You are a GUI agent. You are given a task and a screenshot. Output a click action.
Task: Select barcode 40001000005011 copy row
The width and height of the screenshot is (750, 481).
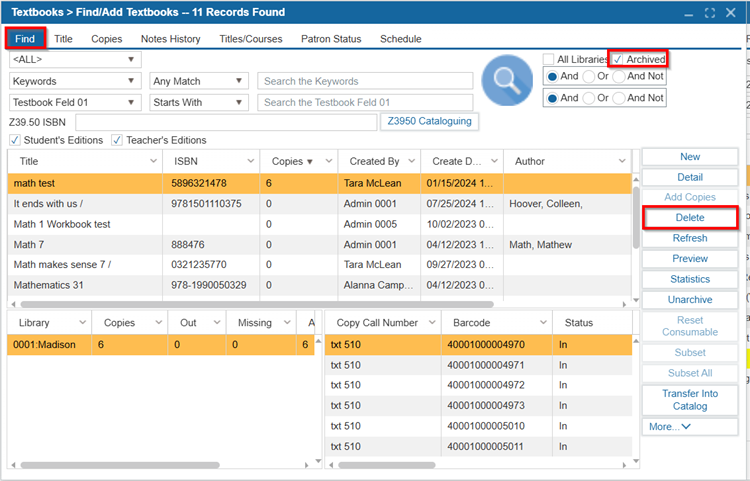[x=478, y=447]
